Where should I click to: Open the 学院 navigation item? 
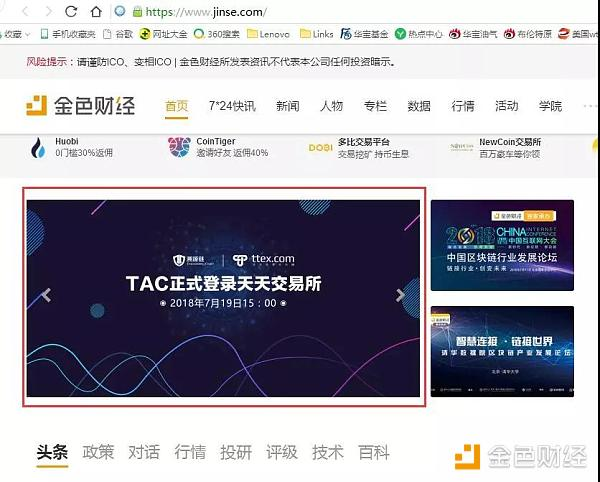[550, 106]
